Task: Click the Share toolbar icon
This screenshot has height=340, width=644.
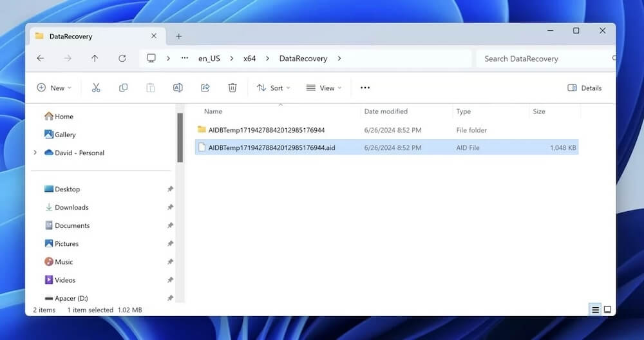Action: (x=205, y=88)
